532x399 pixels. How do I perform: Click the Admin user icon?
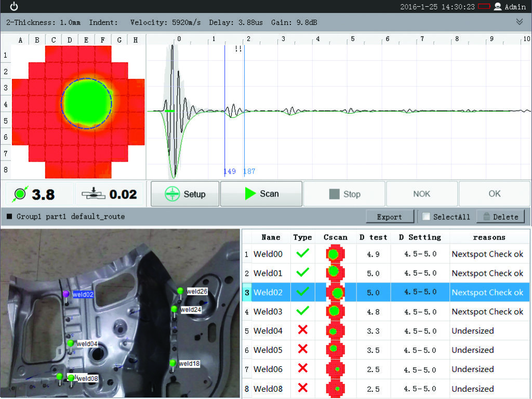[x=498, y=7]
